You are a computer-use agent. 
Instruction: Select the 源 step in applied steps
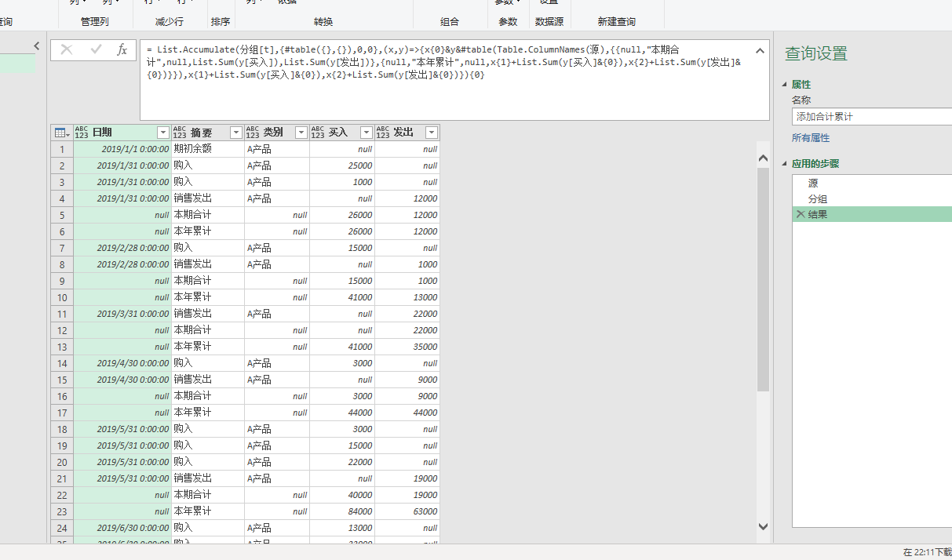tap(814, 182)
